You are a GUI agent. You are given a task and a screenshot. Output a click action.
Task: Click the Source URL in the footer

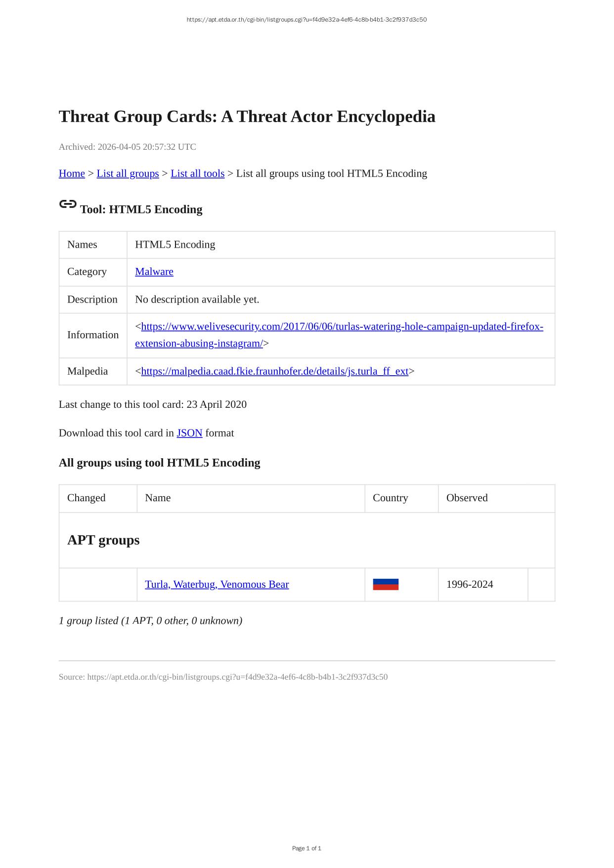pyautogui.click(x=237, y=677)
